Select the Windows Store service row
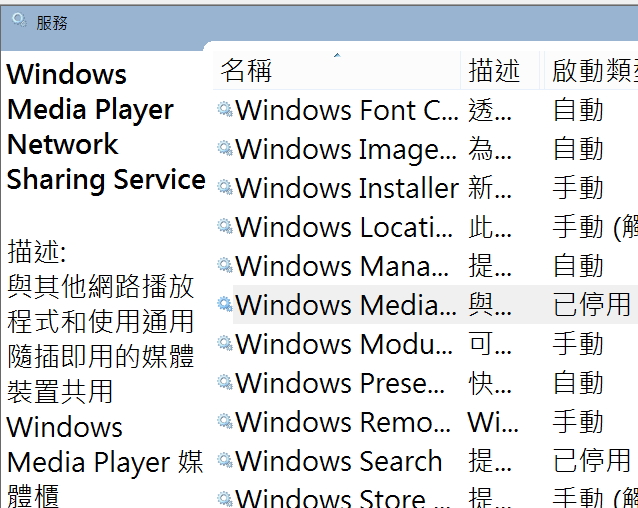638x508 pixels. click(425, 498)
